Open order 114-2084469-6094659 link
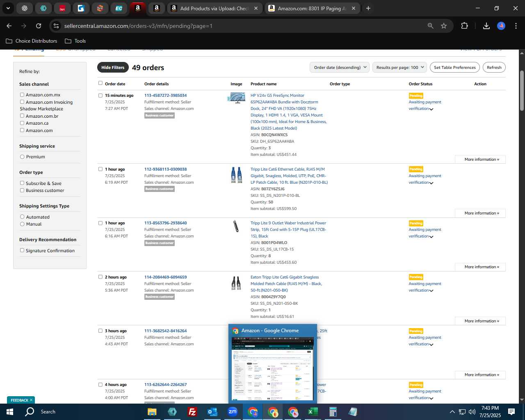The height and width of the screenshot is (420, 525). pos(165,277)
